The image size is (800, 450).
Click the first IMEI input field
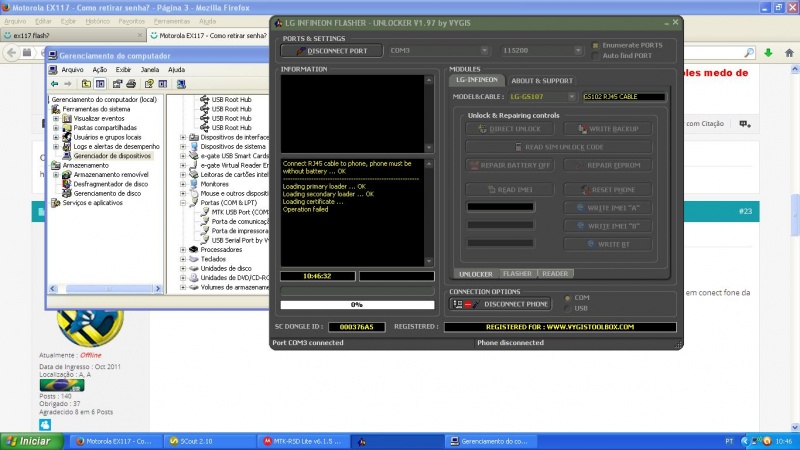(501, 207)
